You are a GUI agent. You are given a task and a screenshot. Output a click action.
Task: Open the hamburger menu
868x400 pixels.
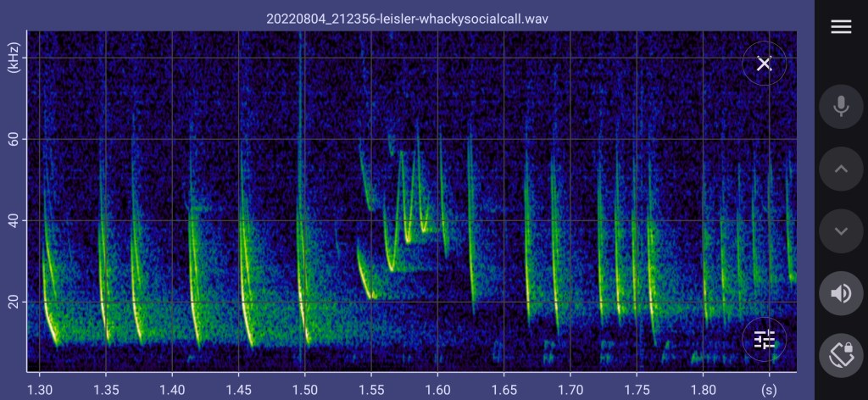coord(841,27)
